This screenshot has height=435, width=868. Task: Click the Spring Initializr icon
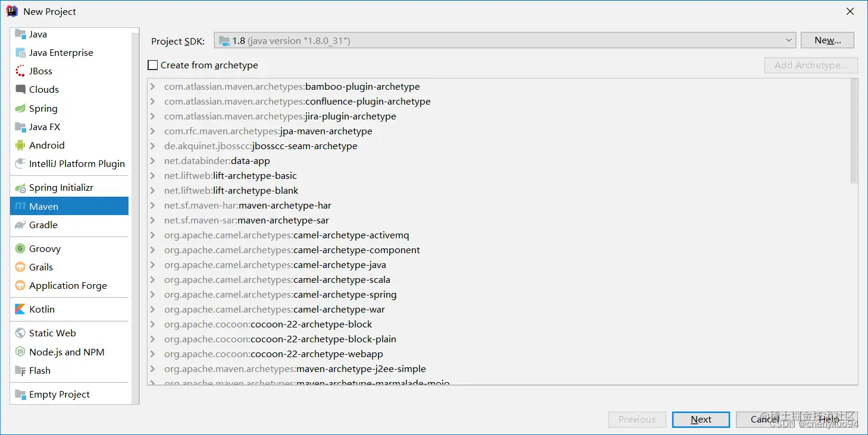21,187
